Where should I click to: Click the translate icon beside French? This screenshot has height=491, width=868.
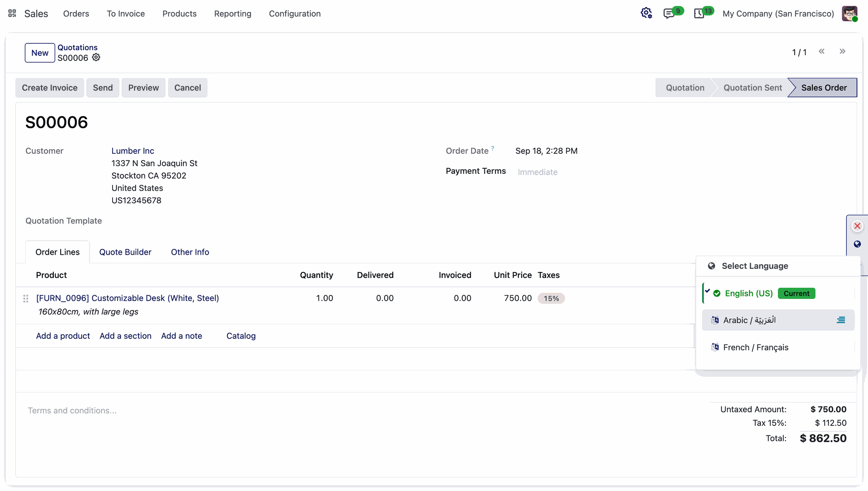715,347
